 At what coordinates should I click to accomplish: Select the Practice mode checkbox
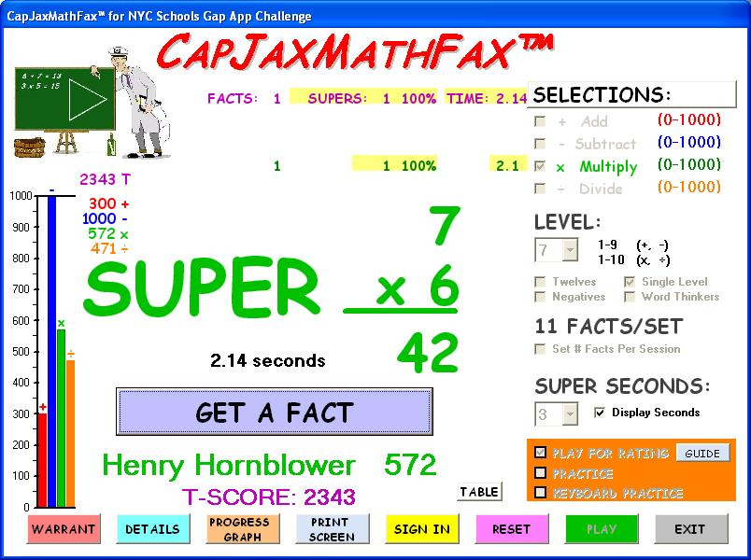(540, 473)
